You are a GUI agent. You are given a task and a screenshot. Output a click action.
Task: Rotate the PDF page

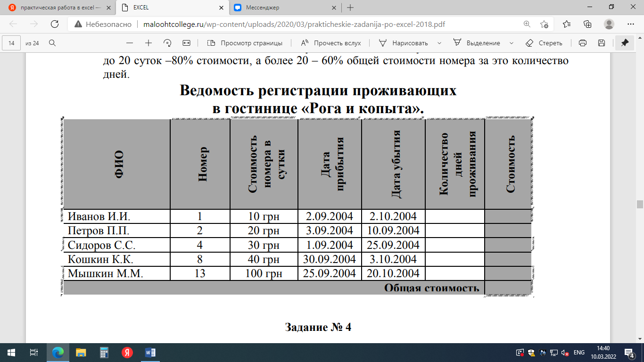point(167,43)
